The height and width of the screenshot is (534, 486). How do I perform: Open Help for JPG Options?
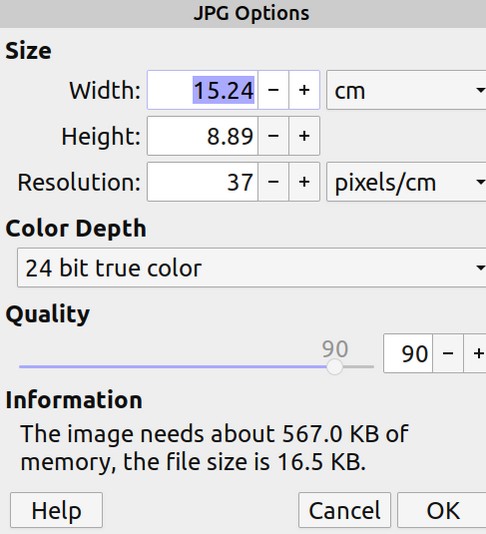56,510
